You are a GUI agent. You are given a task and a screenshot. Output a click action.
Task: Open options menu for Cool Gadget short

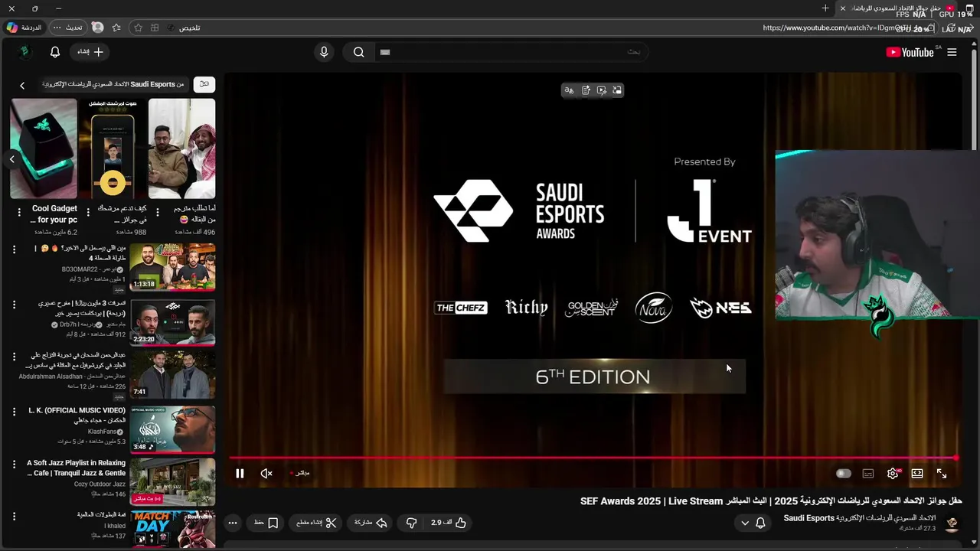pyautogui.click(x=19, y=212)
